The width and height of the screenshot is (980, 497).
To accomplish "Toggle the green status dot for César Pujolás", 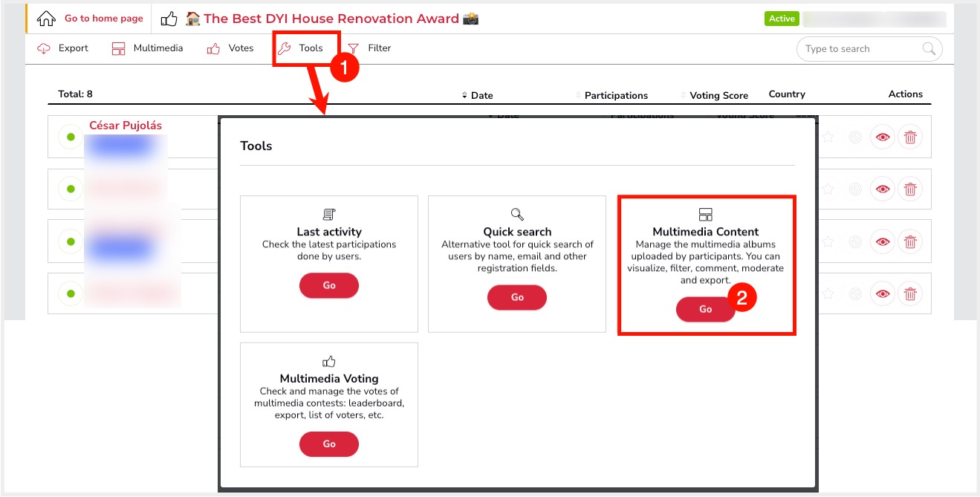I will [x=71, y=137].
